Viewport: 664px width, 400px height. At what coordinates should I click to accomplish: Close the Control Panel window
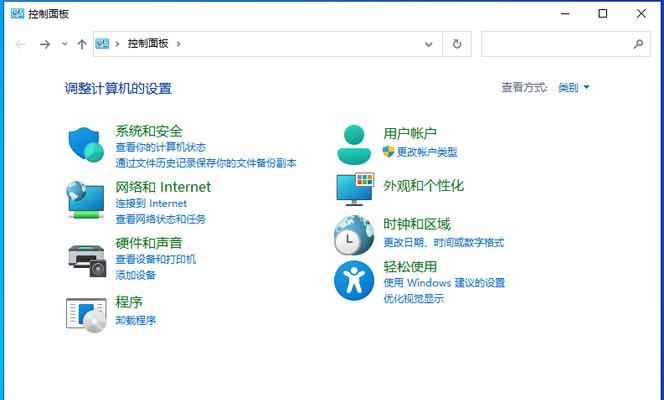point(641,14)
